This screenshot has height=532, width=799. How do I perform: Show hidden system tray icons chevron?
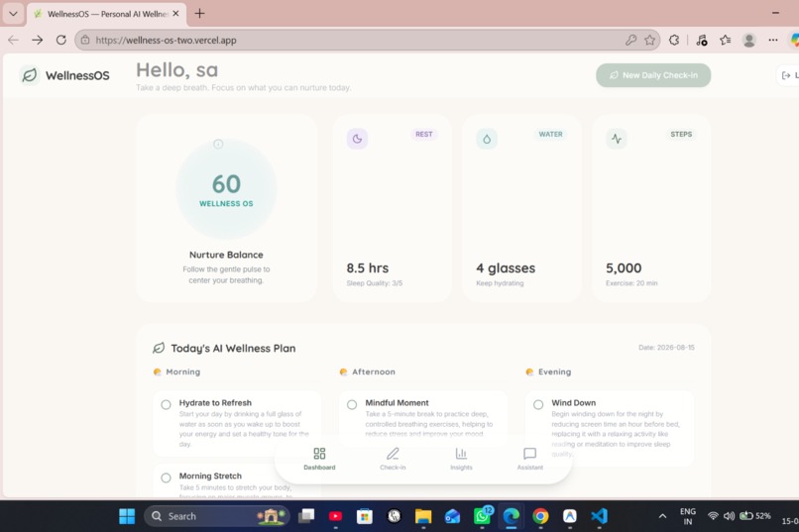(x=662, y=516)
